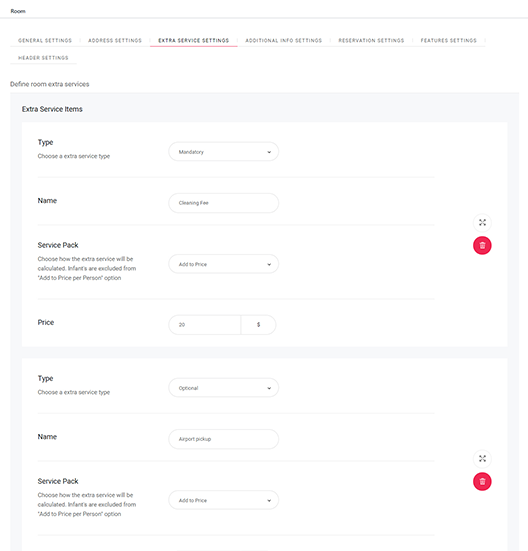Click the Cleaning Fee name field
The image size is (528, 551).
point(223,203)
